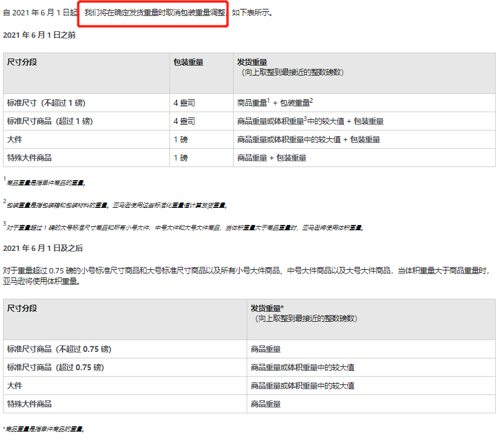Click the footnote text beginning 商品重量是指单件商品的重量
Image resolution: width=504 pixels, height=444 pixels.
click(x=44, y=184)
